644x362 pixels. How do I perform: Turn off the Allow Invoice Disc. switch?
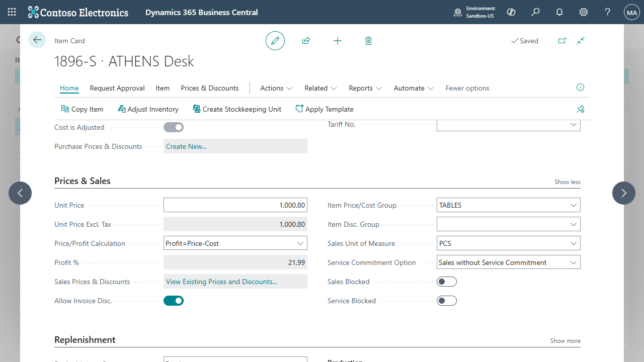tap(174, 301)
